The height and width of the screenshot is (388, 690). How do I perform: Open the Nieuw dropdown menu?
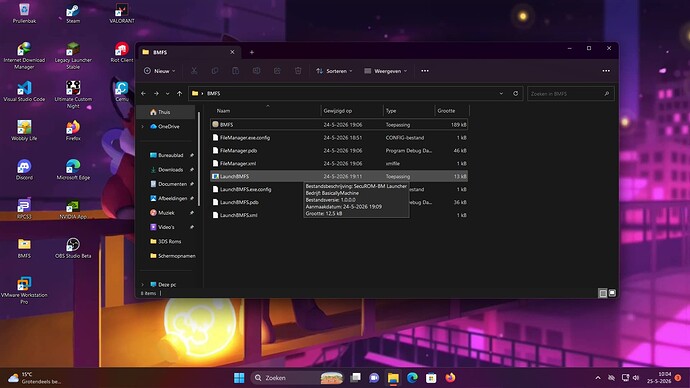159,71
